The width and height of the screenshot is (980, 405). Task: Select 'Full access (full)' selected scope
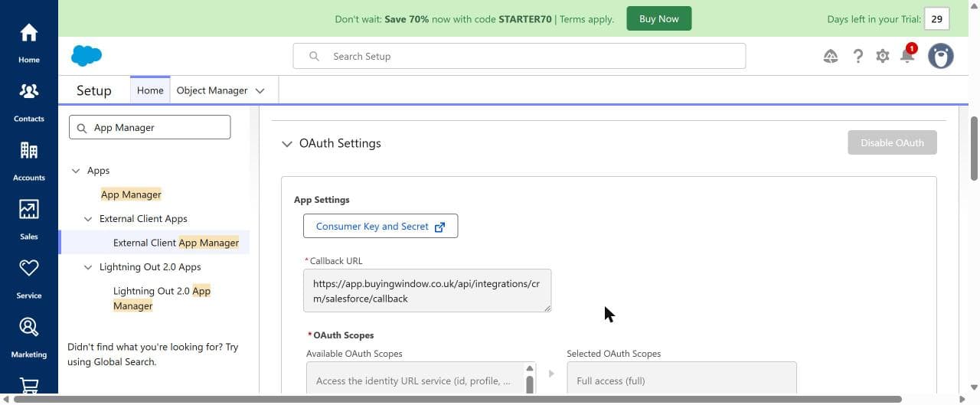(611, 381)
